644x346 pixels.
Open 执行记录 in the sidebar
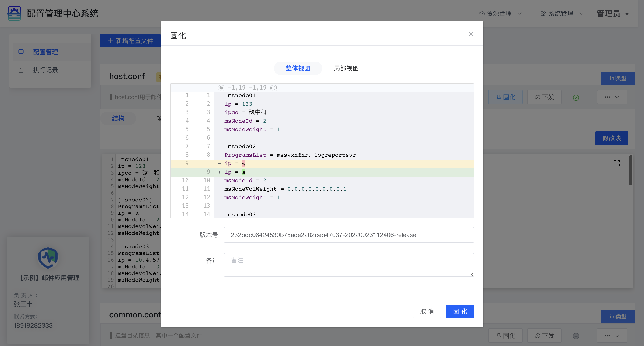(52, 70)
